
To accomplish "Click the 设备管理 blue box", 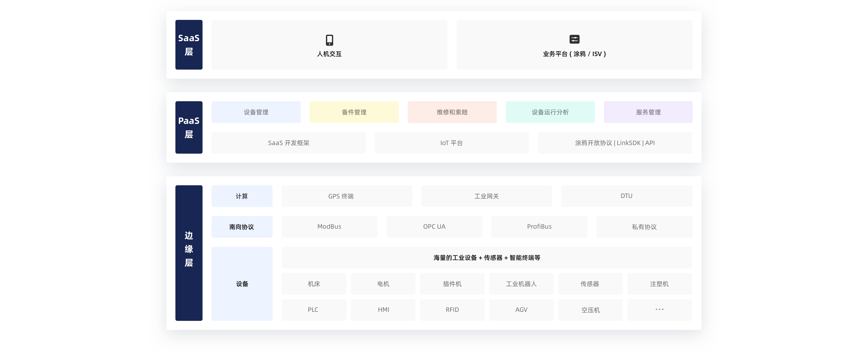I will pyautogui.click(x=256, y=112).
